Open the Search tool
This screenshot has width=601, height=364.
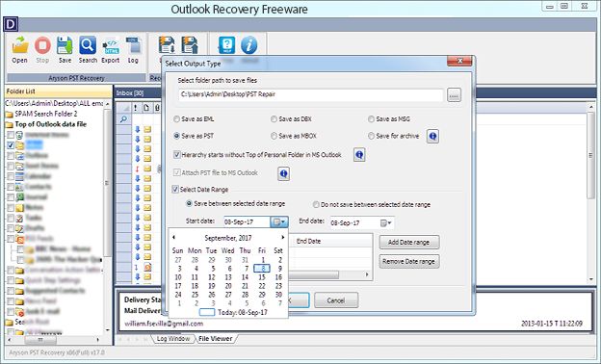(88, 50)
